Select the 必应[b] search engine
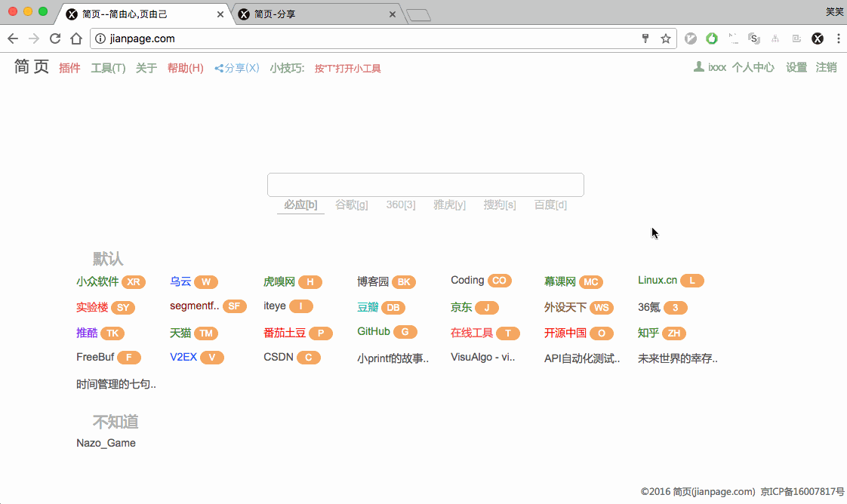This screenshot has height=504, width=847. coord(301,205)
